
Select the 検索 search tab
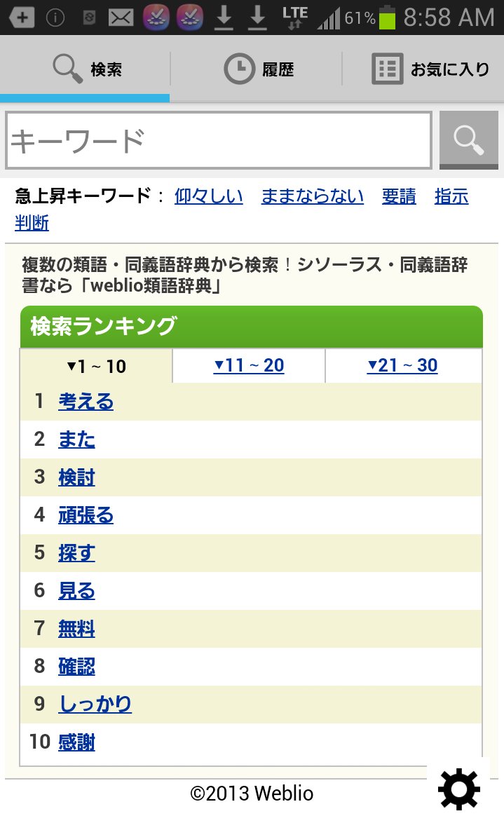[87, 69]
